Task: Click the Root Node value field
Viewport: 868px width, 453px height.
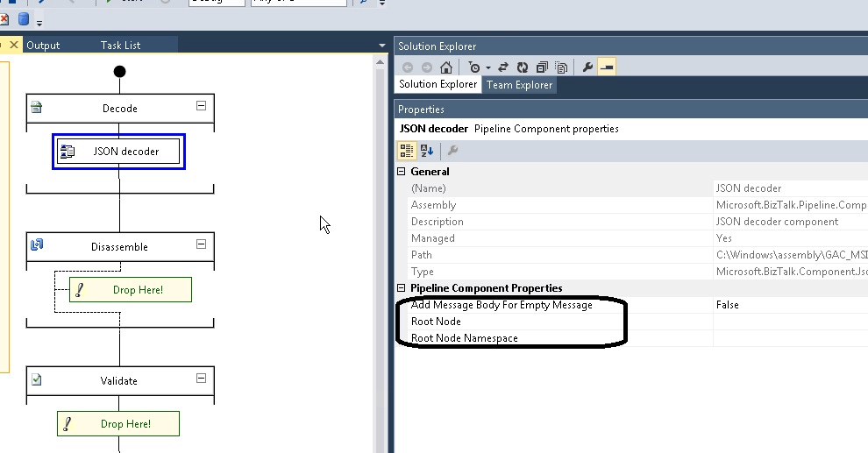Action: tap(789, 322)
